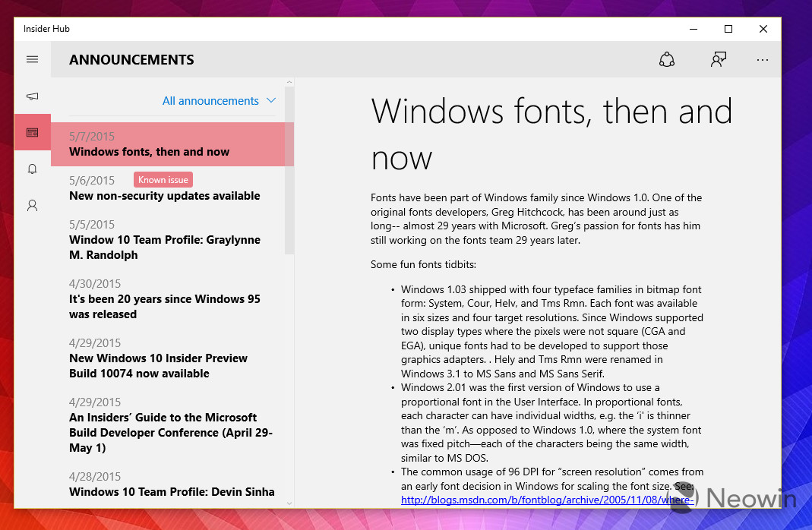
Task: Open Build 10074 now available announcement
Action: click(x=172, y=358)
